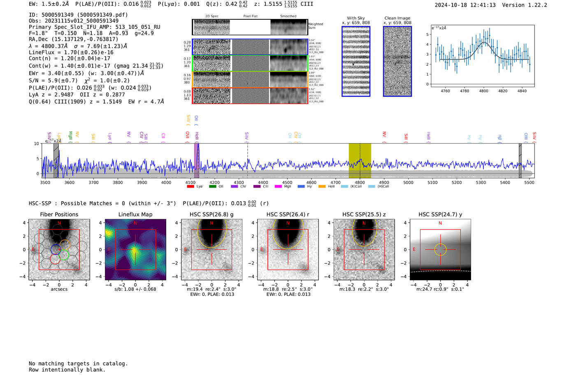Viewport: 576px width, 392px height.
Task: Click the gray hatched band near 5460Å
Action: (x=520, y=160)
